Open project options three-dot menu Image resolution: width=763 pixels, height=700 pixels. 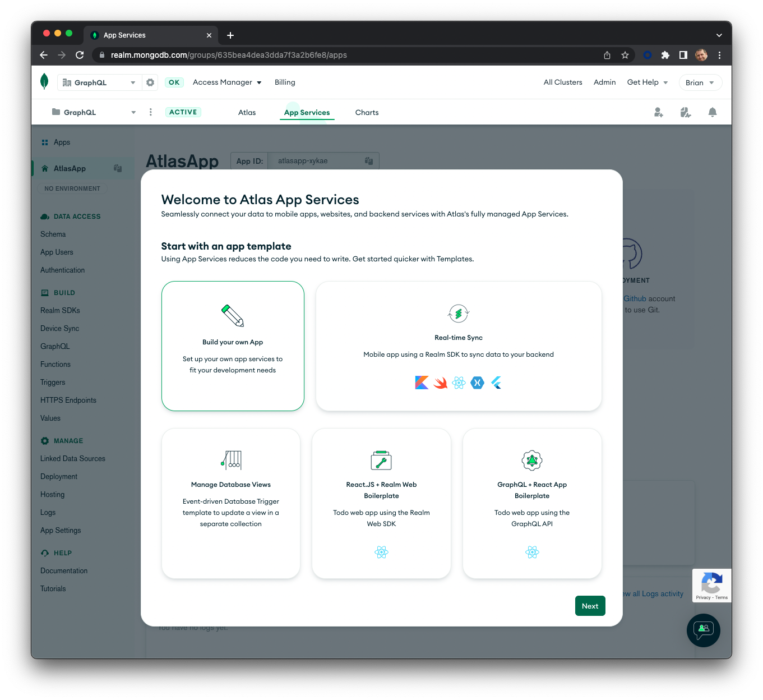coord(150,112)
